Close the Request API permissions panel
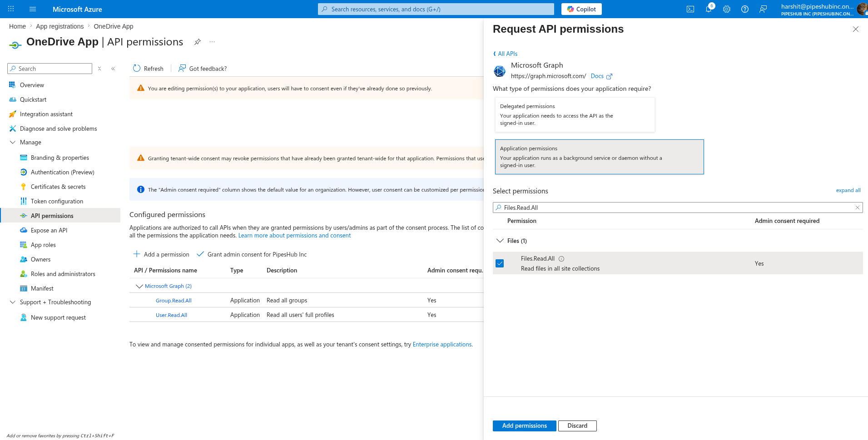Screen dimensions: 868x440 (856, 29)
